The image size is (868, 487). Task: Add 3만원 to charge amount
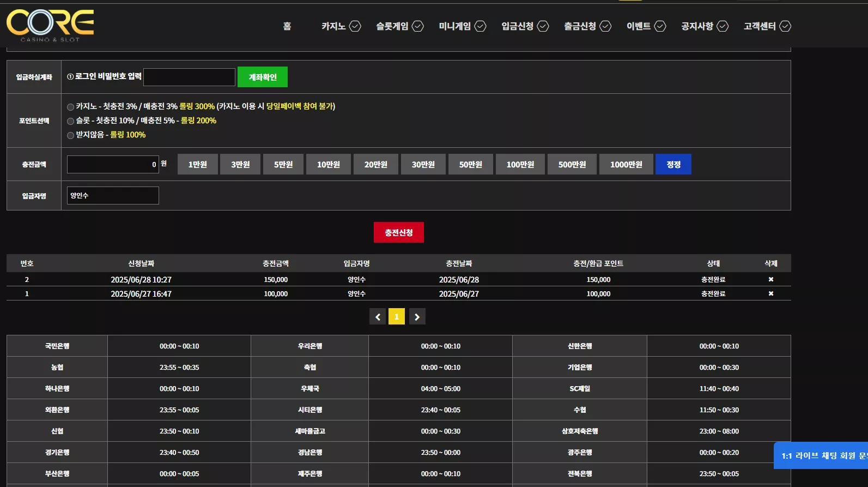point(240,164)
